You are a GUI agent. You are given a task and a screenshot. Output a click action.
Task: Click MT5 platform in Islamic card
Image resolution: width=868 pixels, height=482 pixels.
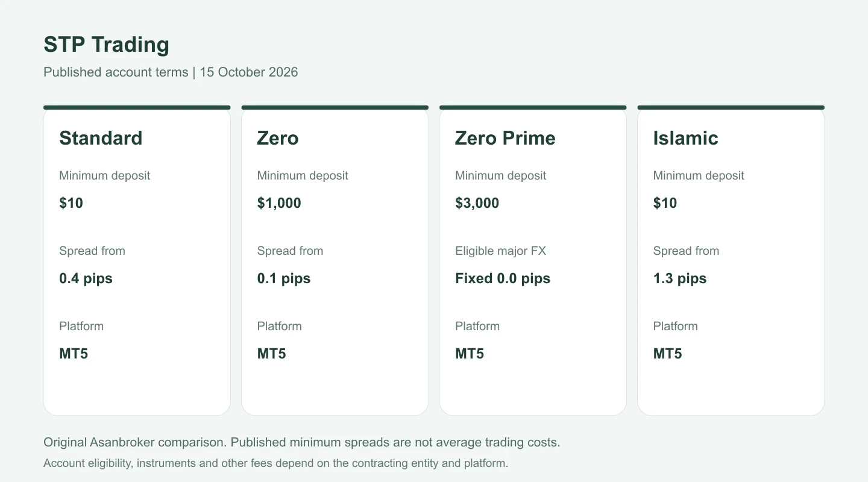pyautogui.click(x=667, y=354)
